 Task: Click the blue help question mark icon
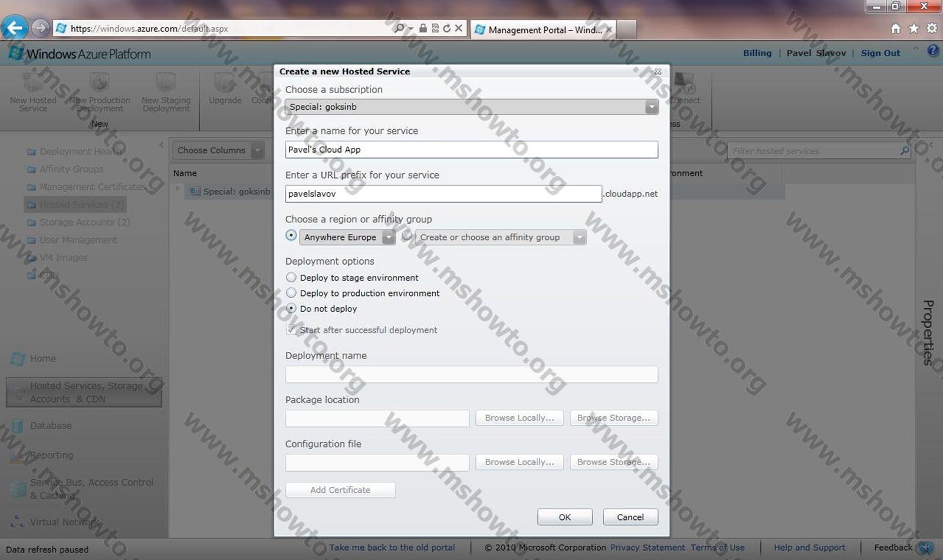click(933, 51)
